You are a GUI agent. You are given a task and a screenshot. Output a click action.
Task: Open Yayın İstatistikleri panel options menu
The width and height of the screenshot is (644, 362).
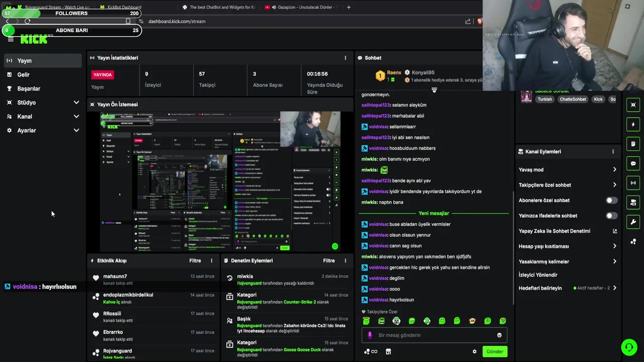pyautogui.click(x=345, y=58)
